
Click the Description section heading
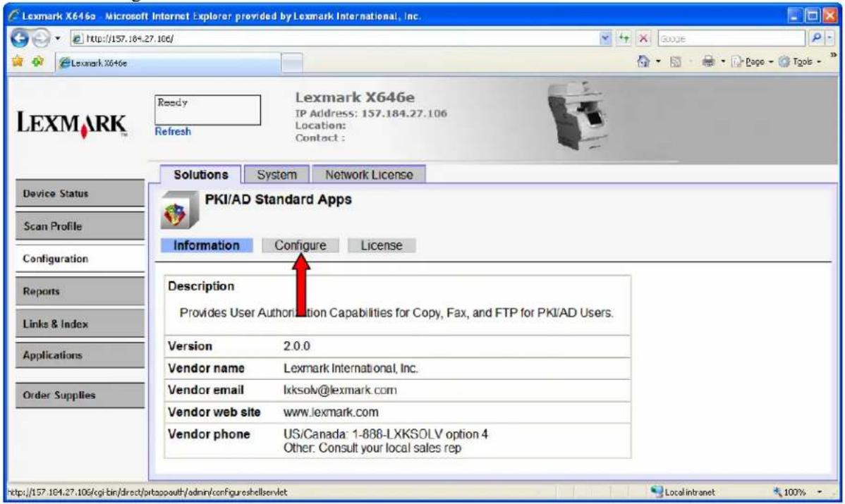(201, 286)
